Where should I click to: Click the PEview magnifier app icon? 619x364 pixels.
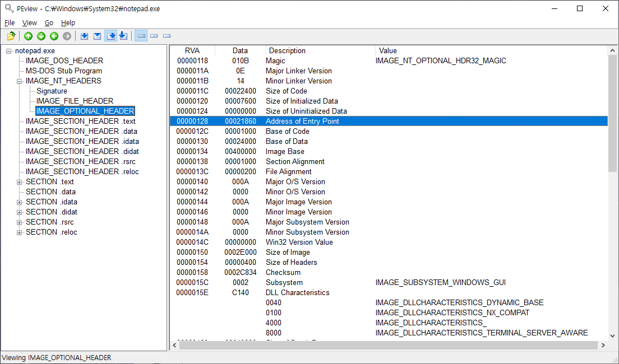[x=9, y=8]
